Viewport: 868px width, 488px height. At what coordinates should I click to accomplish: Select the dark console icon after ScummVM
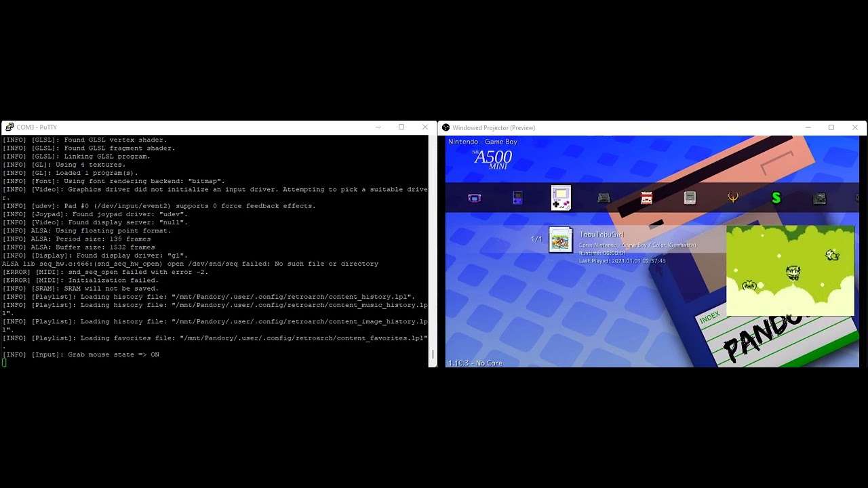[819, 198]
